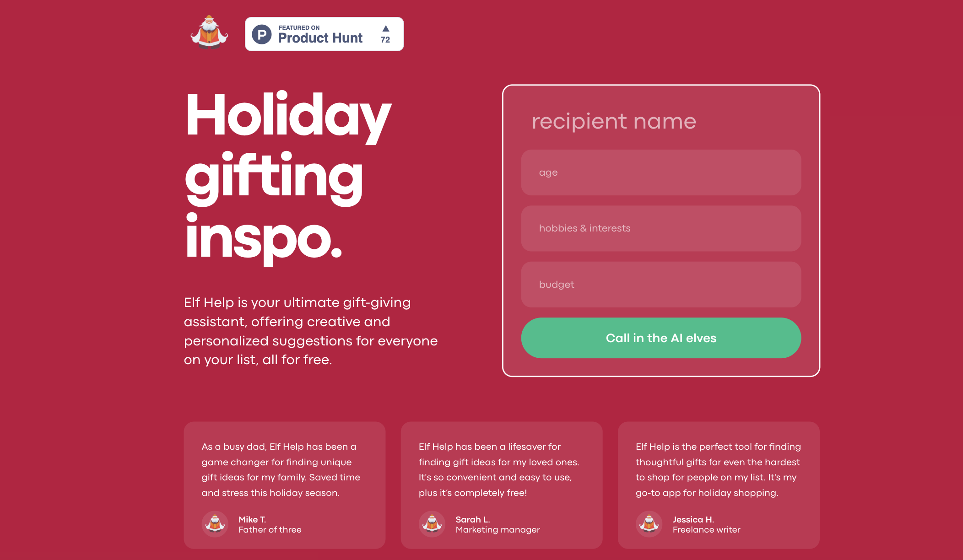Click the green 'Call in the AI elves' CTA
This screenshot has width=963, height=560.
click(x=661, y=337)
